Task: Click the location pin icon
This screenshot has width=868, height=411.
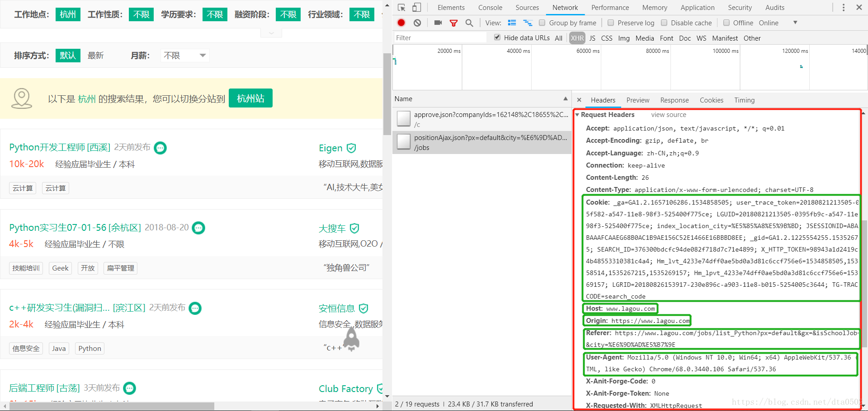Action: [22, 98]
